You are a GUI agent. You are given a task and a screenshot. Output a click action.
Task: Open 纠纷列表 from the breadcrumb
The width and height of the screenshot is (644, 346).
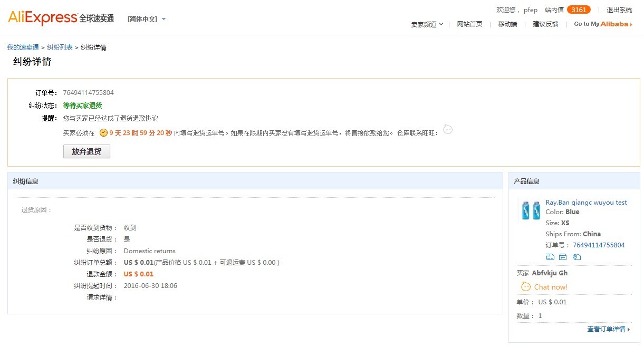point(59,47)
